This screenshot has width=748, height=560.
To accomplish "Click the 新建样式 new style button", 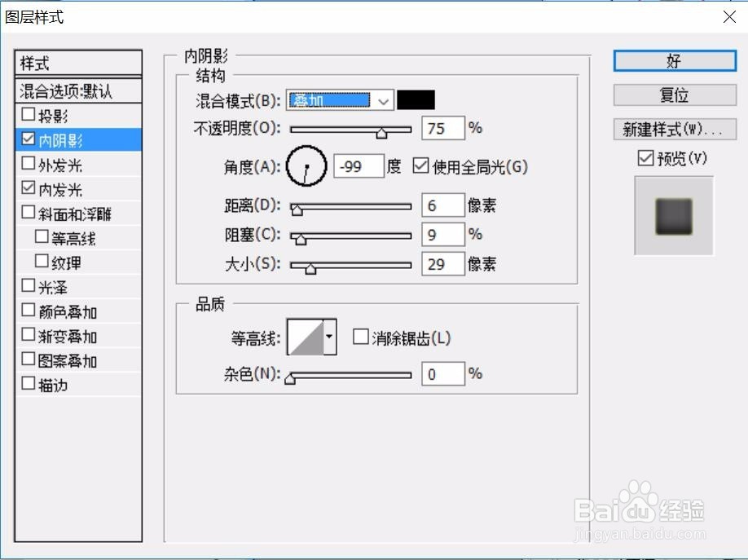I will [673, 129].
